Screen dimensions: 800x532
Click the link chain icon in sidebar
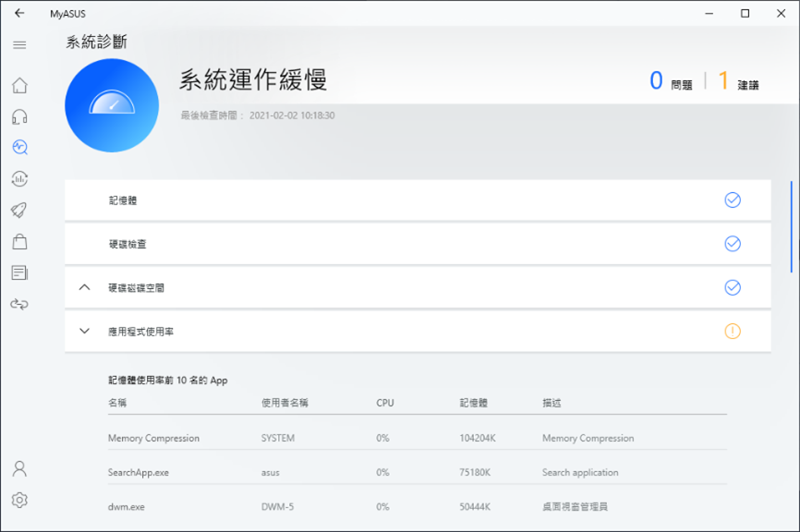tap(19, 304)
